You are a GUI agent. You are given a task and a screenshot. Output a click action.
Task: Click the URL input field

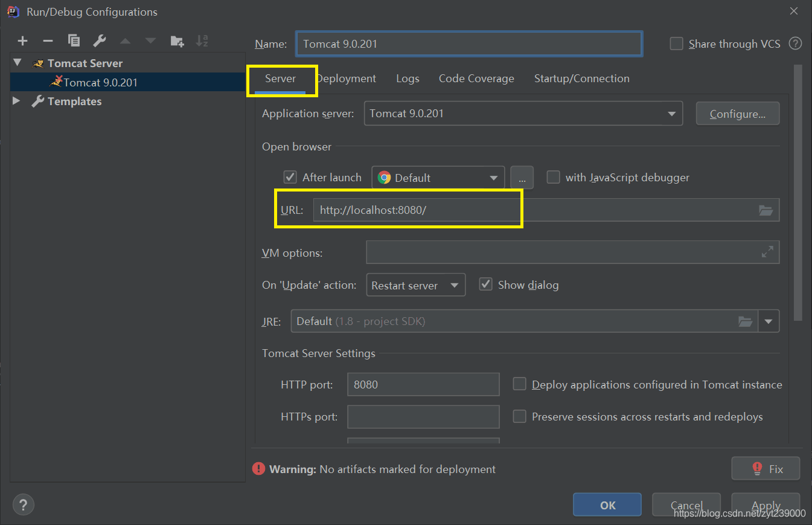point(546,210)
